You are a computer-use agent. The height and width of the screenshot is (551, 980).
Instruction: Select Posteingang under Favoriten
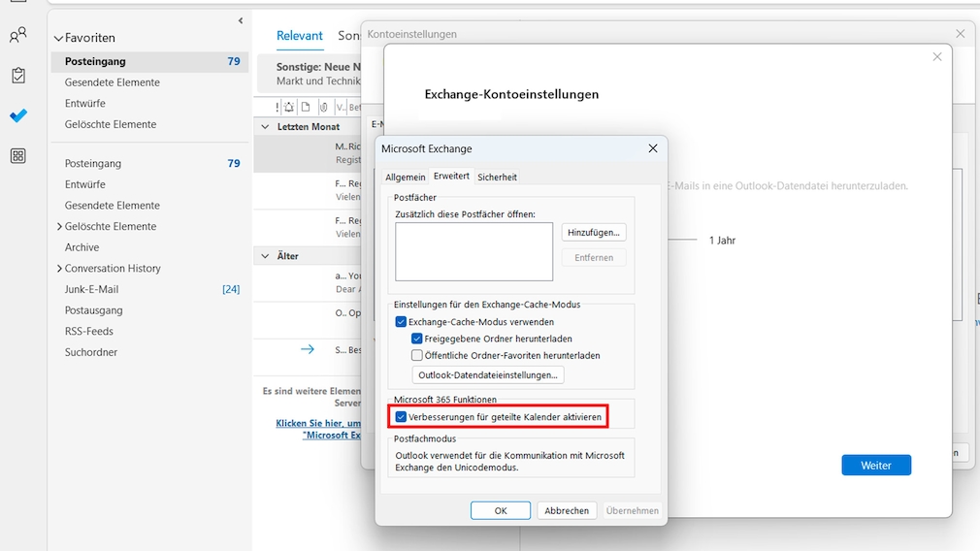point(150,61)
